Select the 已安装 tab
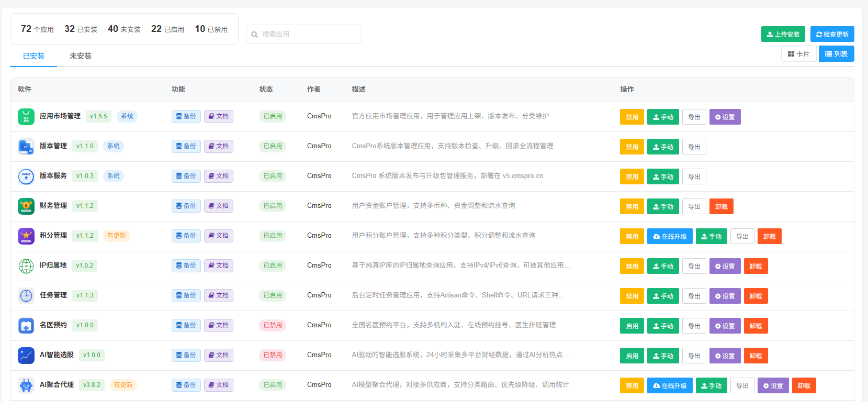868x409 pixels. point(33,56)
